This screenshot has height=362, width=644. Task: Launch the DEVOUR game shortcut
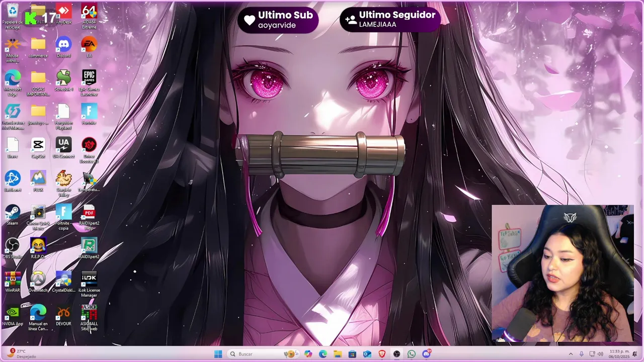[x=63, y=316]
